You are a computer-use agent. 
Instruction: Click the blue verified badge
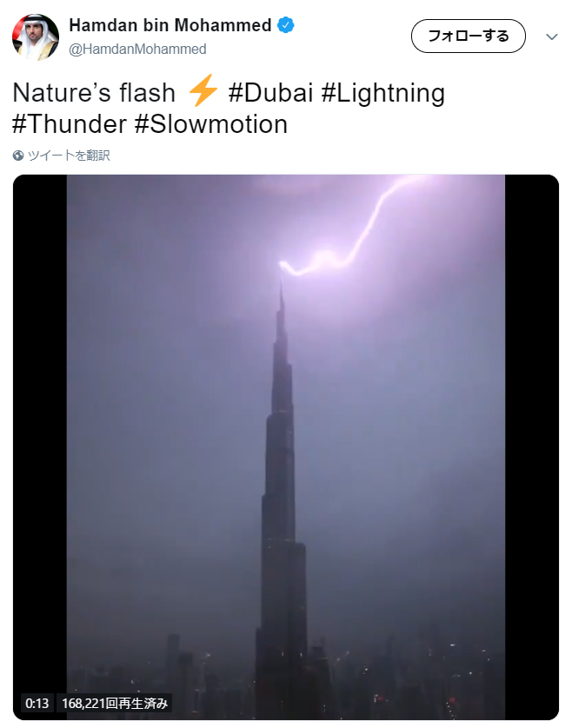click(x=286, y=25)
